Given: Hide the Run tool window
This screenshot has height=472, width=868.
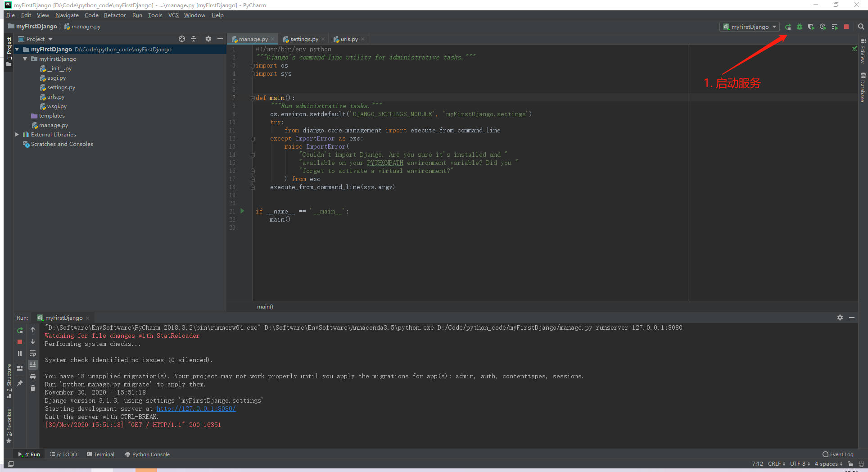Looking at the screenshot, I should [852, 318].
